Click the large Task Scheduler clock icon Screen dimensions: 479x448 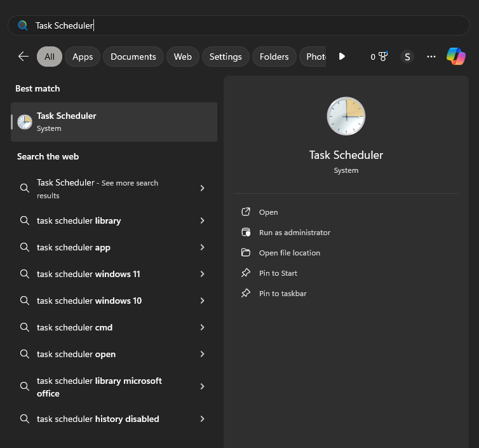click(346, 116)
